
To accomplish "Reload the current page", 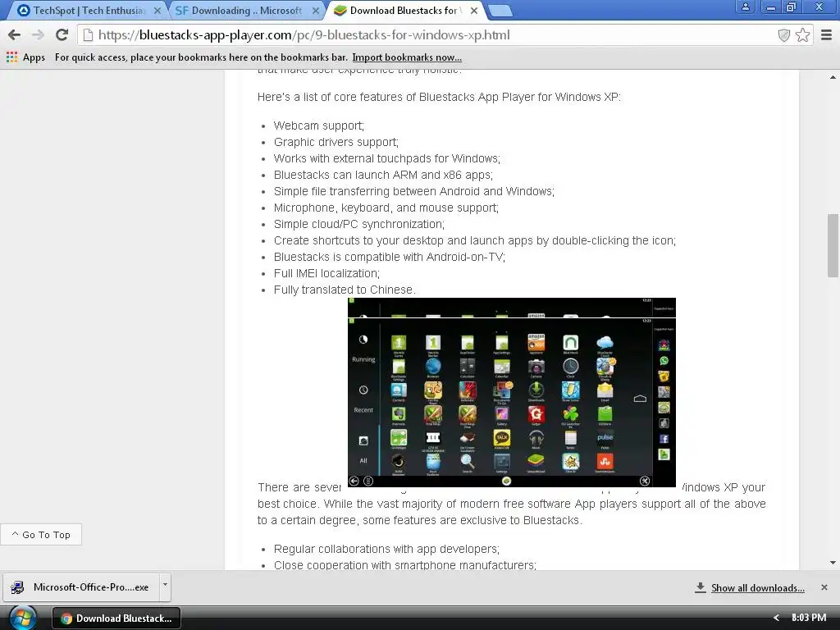I will click(x=62, y=35).
